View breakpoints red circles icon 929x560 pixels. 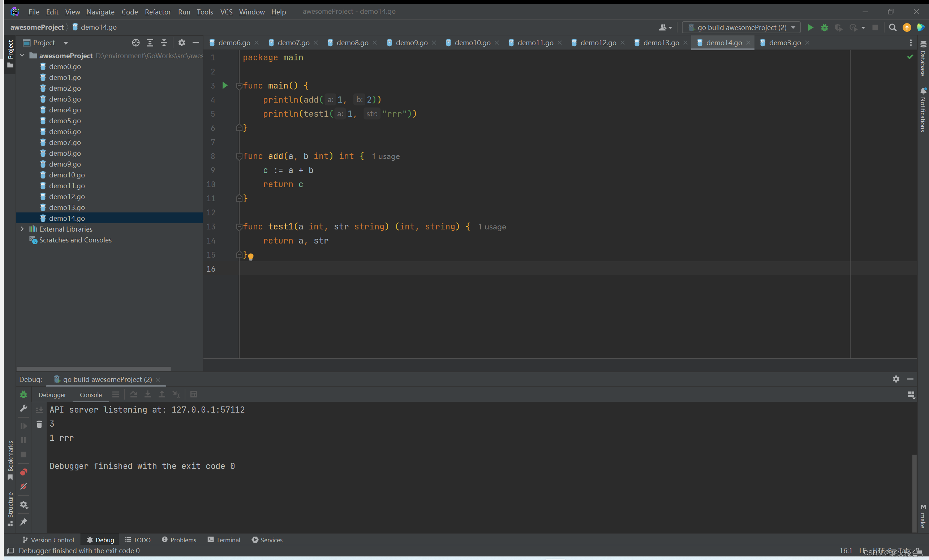[x=23, y=472]
